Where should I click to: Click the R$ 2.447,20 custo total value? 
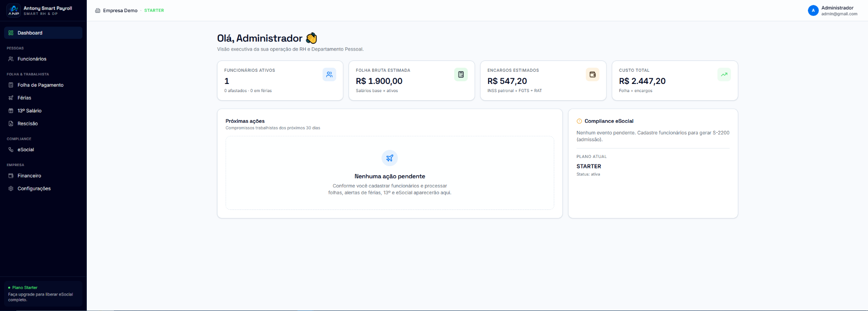pos(642,81)
